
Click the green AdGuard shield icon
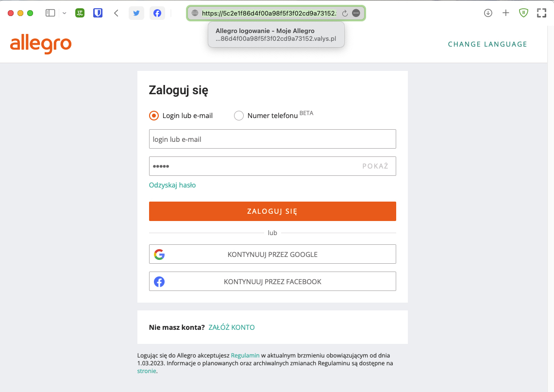[523, 13]
